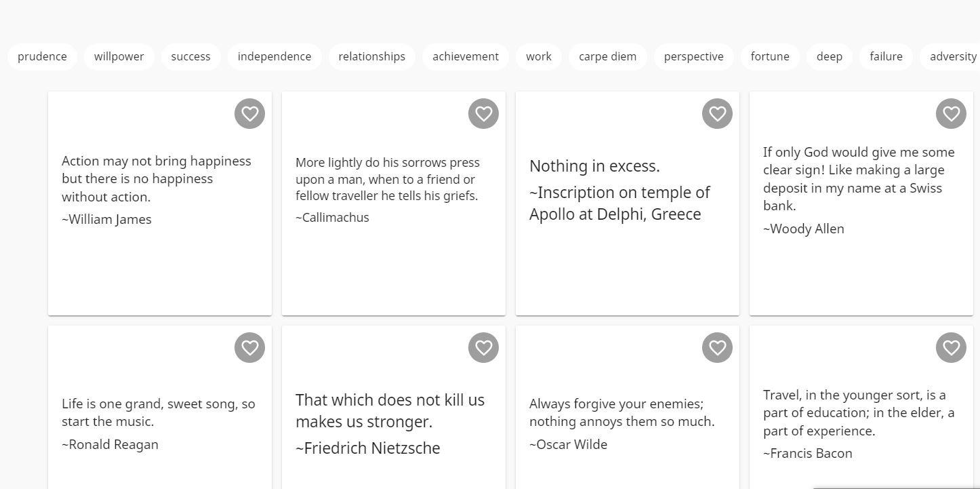Filter quotes by carpe diem
The image size is (980, 489).
coord(607,56)
